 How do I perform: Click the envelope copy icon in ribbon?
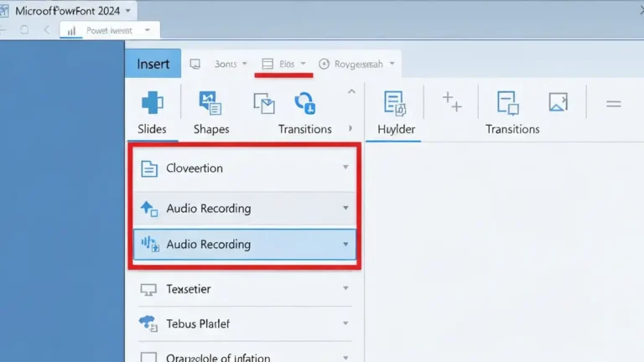click(x=264, y=103)
